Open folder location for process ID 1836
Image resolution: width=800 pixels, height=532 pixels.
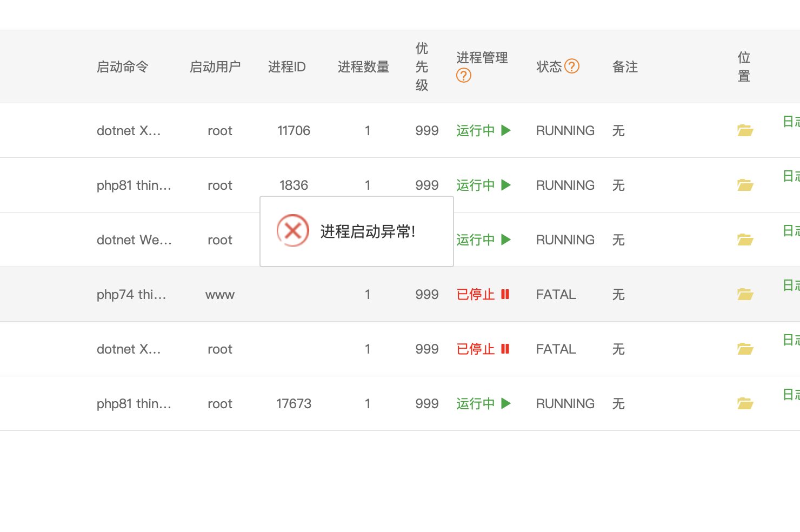tap(745, 185)
